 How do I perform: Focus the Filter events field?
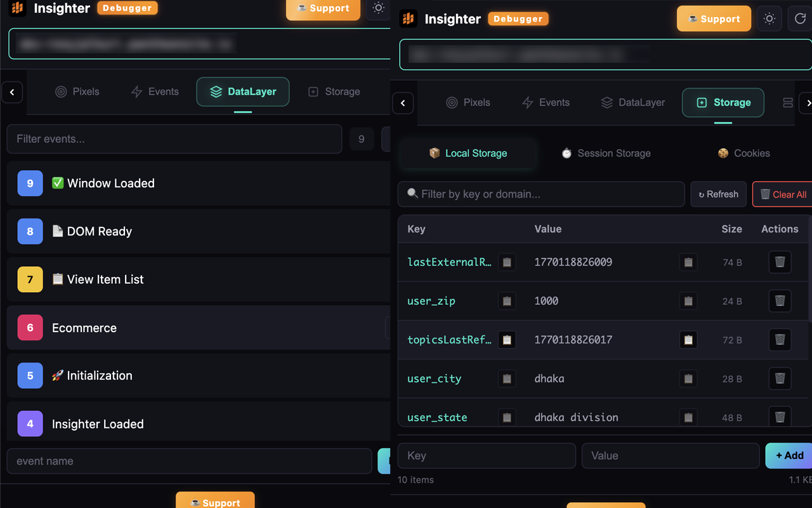[x=174, y=139]
